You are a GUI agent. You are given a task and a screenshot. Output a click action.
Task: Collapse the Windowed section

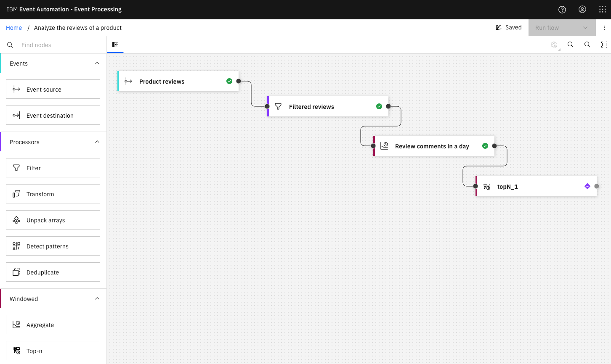point(97,299)
